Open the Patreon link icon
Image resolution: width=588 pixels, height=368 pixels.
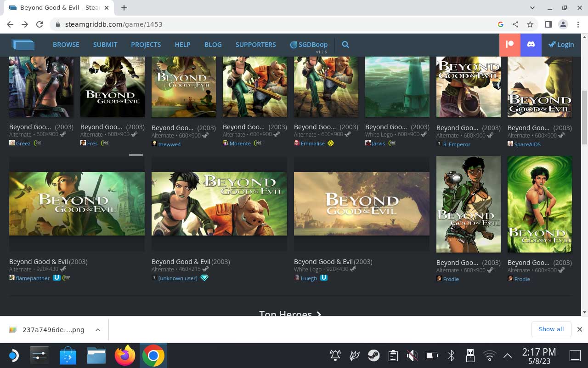click(510, 45)
